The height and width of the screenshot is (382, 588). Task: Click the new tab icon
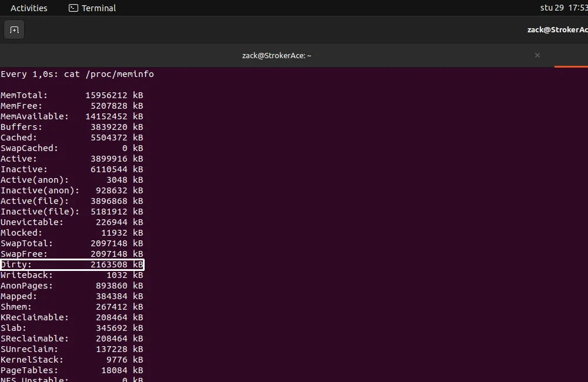[14, 29]
